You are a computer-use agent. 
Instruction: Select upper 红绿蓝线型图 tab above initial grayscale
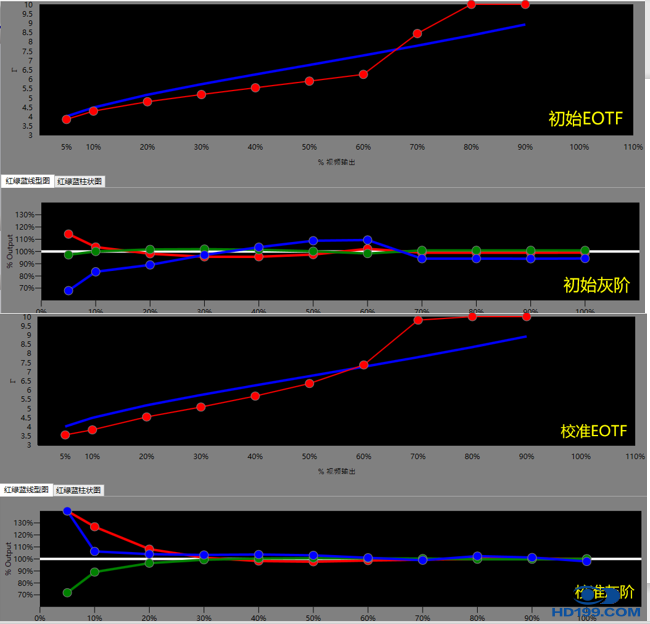pos(27,181)
